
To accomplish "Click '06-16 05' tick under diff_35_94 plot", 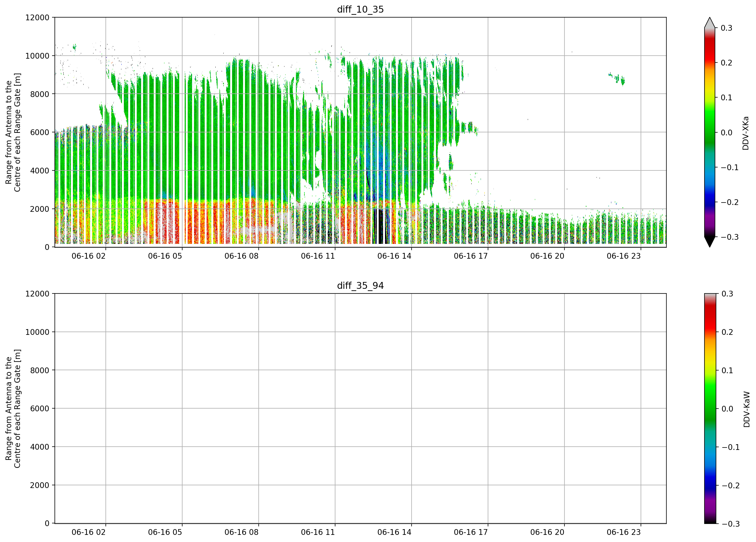I will tap(165, 532).
